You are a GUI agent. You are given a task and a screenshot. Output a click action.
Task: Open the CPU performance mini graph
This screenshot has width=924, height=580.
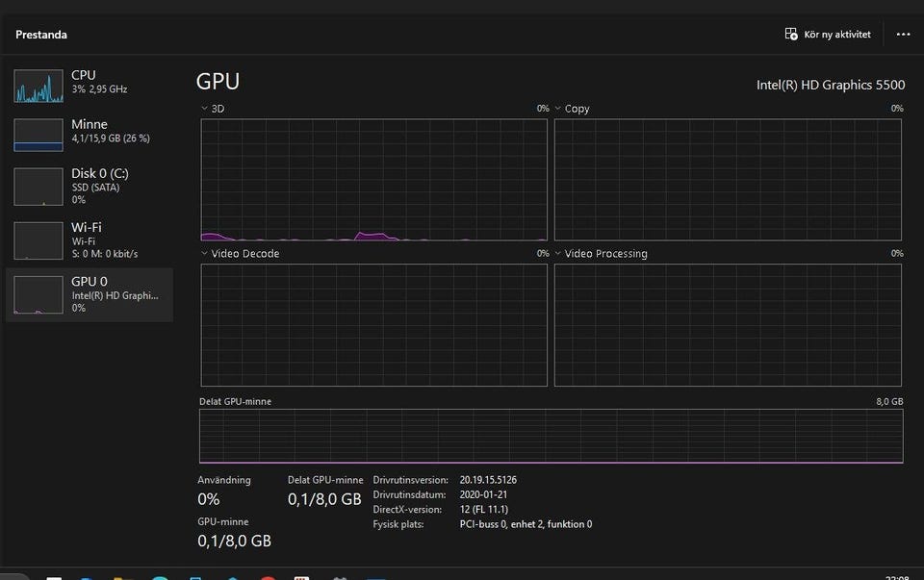pyautogui.click(x=38, y=85)
